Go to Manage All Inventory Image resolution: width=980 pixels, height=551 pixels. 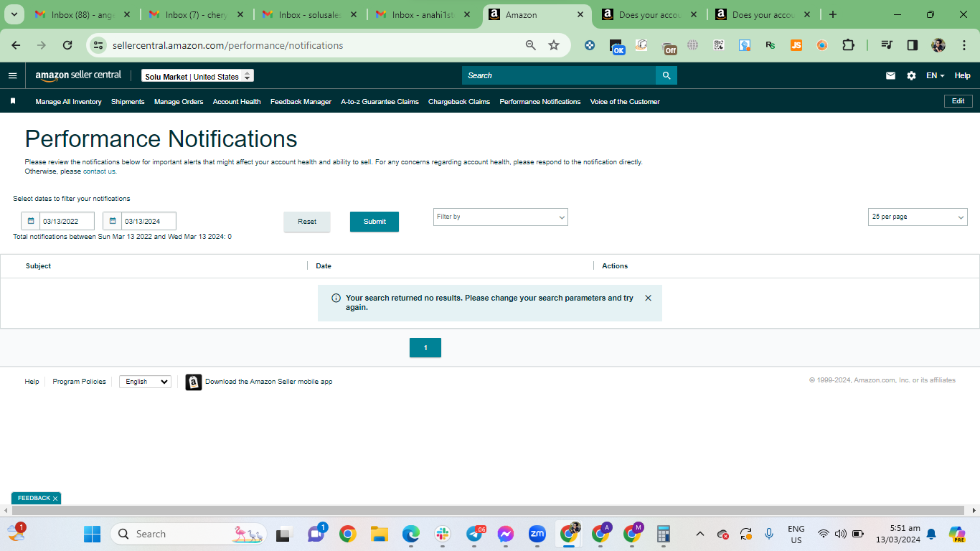coord(68,102)
